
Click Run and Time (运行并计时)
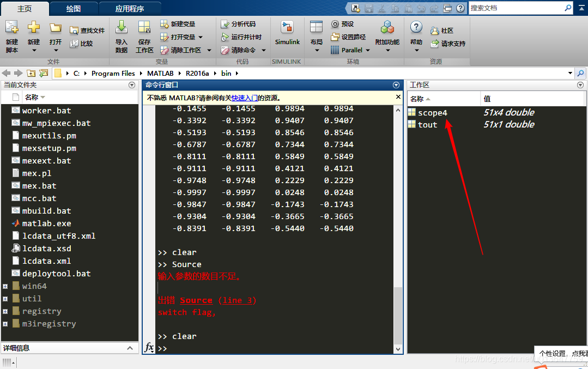[x=241, y=37]
